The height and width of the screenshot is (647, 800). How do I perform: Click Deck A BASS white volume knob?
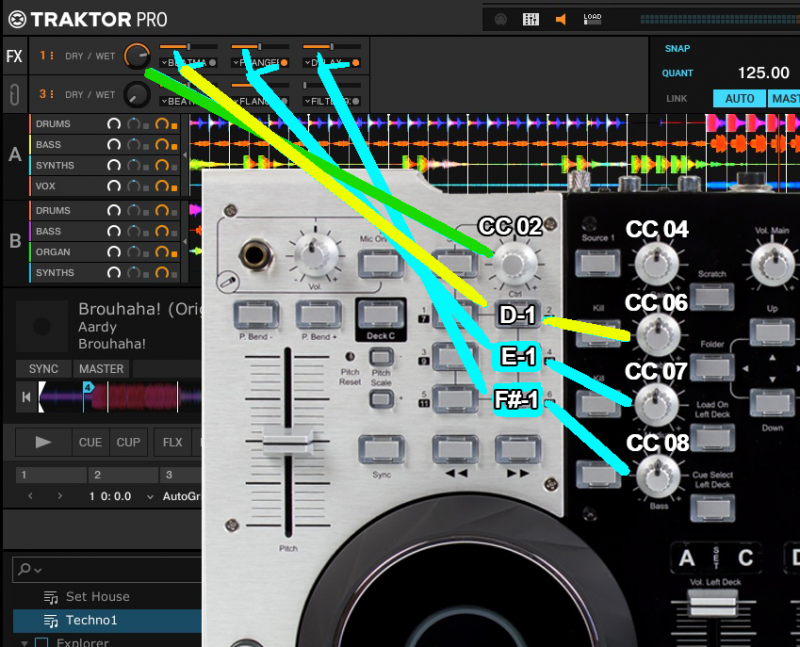(x=114, y=145)
